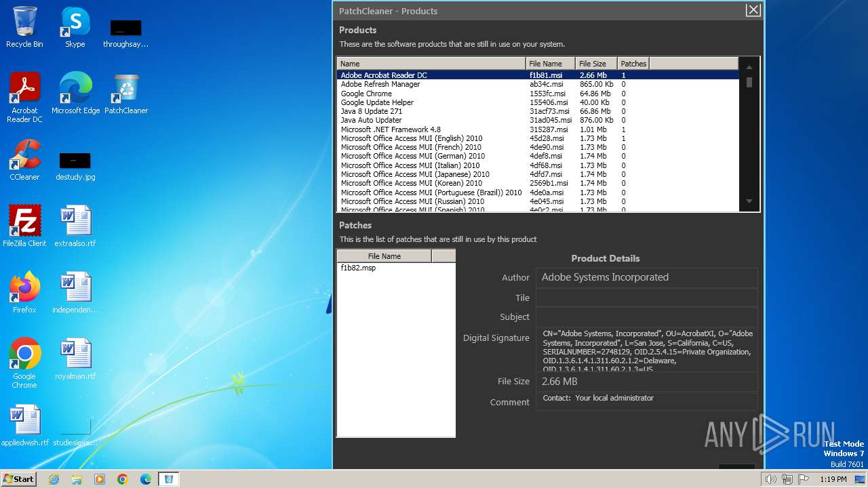
Task: Click the Start button
Action: point(19,479)
